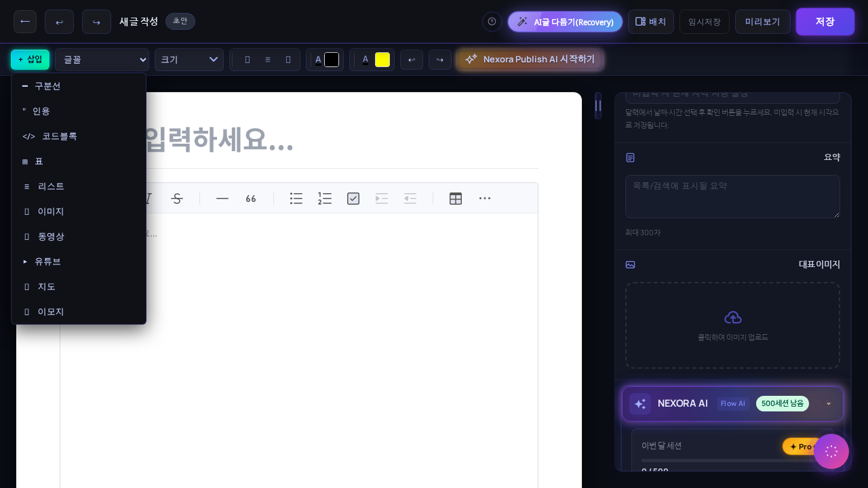
Task: Start Nexora Publish AI
Action: 530,59
